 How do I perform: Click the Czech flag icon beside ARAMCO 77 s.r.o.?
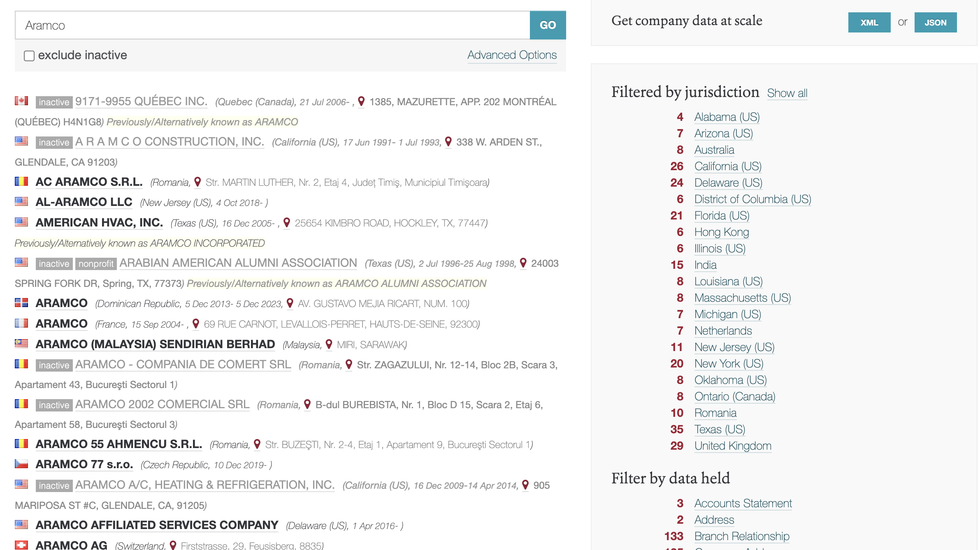coord(21,464)
